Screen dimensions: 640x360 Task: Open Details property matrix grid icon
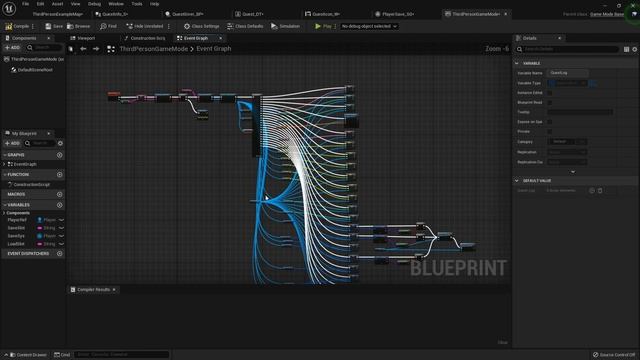(627, 49)
